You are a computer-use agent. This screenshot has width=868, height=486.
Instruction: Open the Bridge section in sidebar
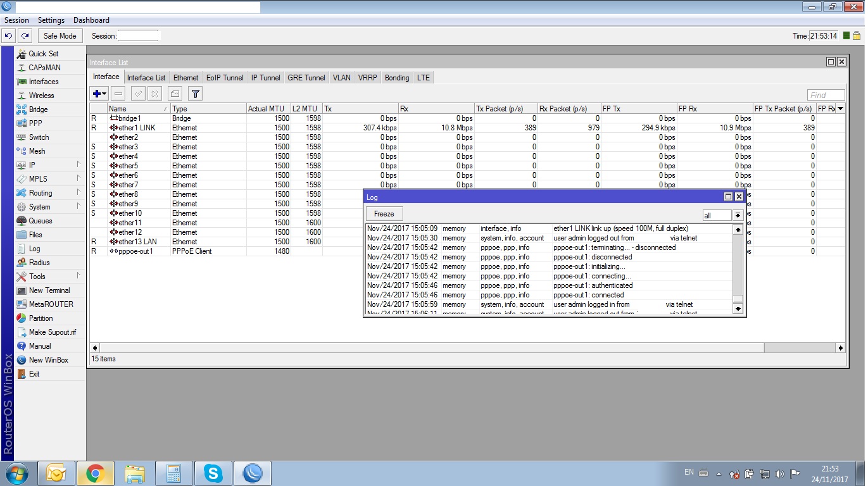tap(38, 109)
